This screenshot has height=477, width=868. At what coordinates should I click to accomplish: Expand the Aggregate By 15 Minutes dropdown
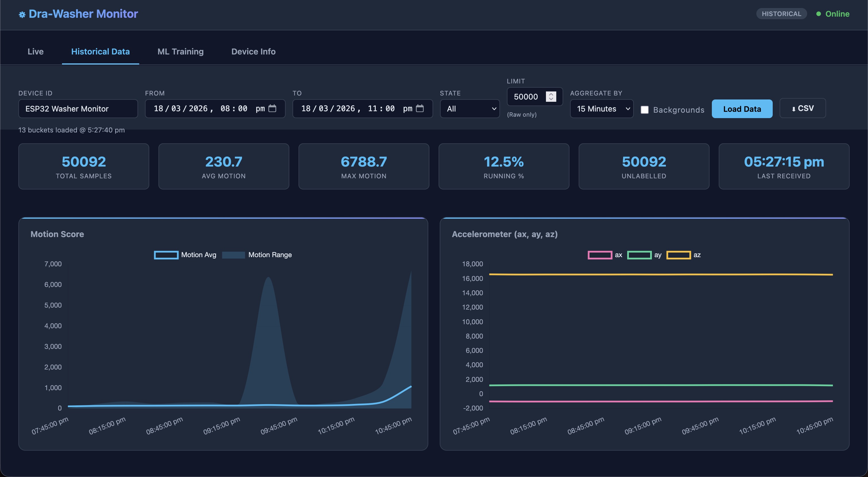tap(601, 109)
